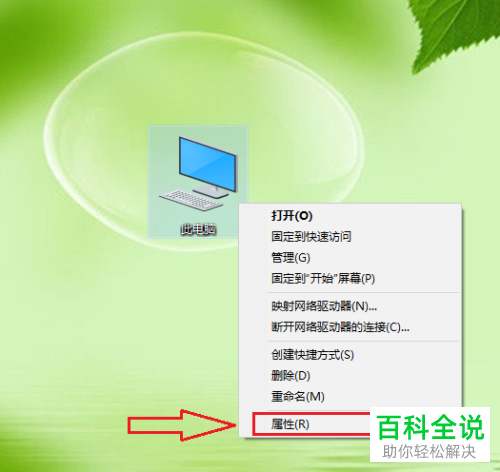Select 断开网络驱动器的连接(C)... item

click(340, 327)
